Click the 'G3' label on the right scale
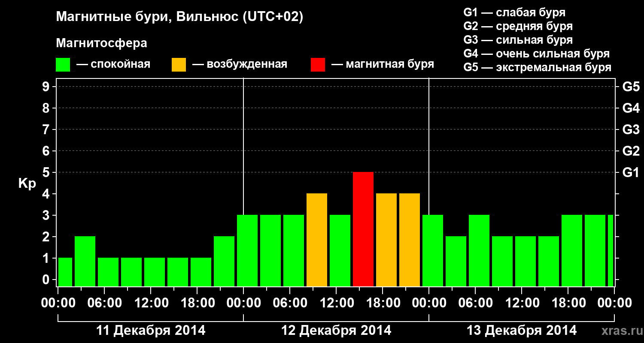 pyautogui.click(x=631, y=129)
